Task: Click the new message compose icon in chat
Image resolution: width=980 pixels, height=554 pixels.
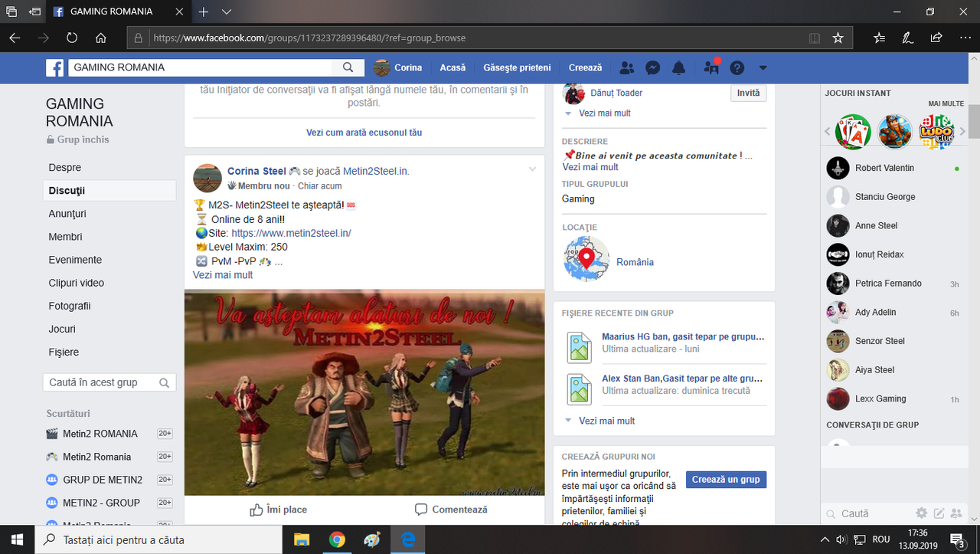Action: click(939, 513)
